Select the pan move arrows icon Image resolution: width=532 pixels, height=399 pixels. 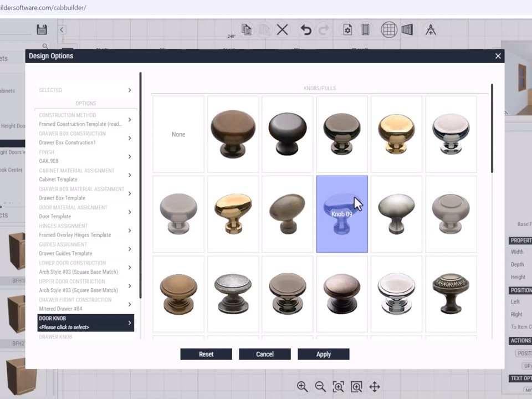[x=374, y=386]
